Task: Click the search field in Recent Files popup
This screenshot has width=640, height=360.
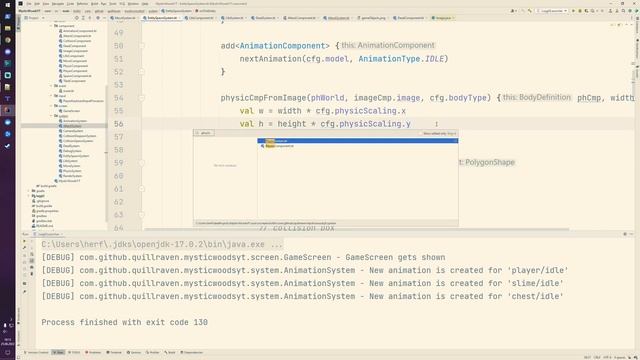Action: click(204, 133)
